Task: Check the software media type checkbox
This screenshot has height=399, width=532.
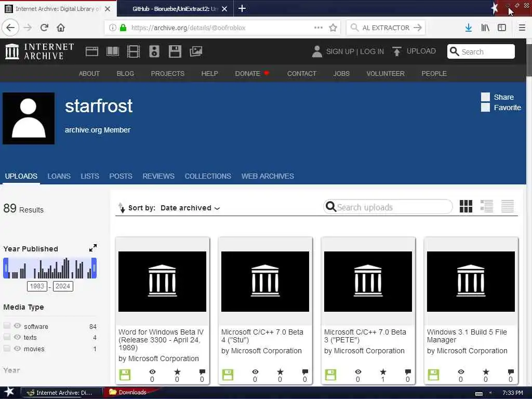Action: [x=7, y=326]
